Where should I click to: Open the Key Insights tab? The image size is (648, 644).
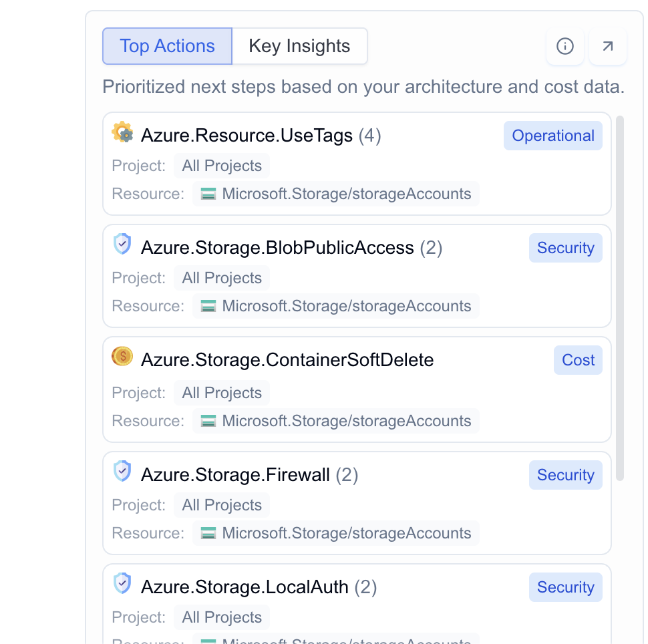[x=300, y=46]
